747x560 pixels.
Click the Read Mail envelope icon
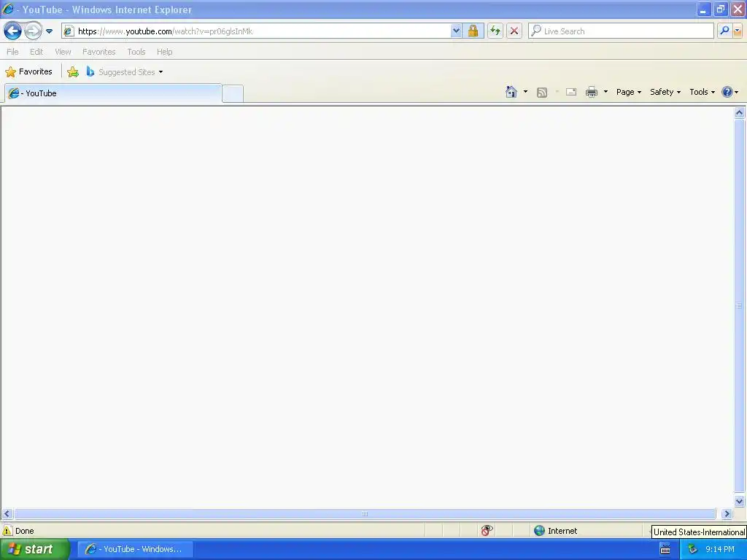571,92
